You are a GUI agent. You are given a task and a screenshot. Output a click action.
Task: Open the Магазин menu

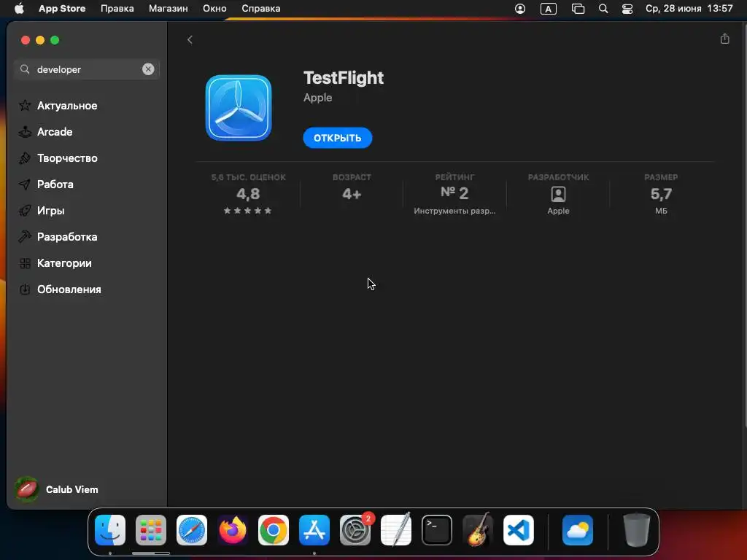169,9
